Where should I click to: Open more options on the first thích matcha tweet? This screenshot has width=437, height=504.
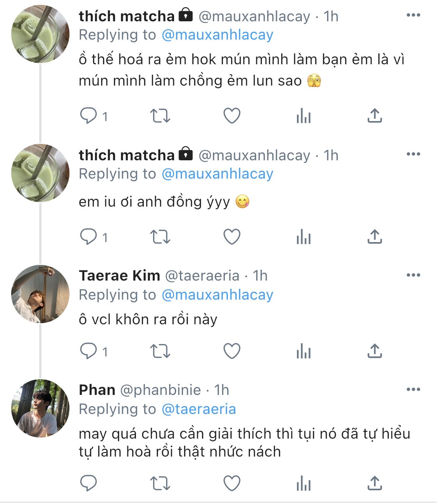[x=413, y=15]
